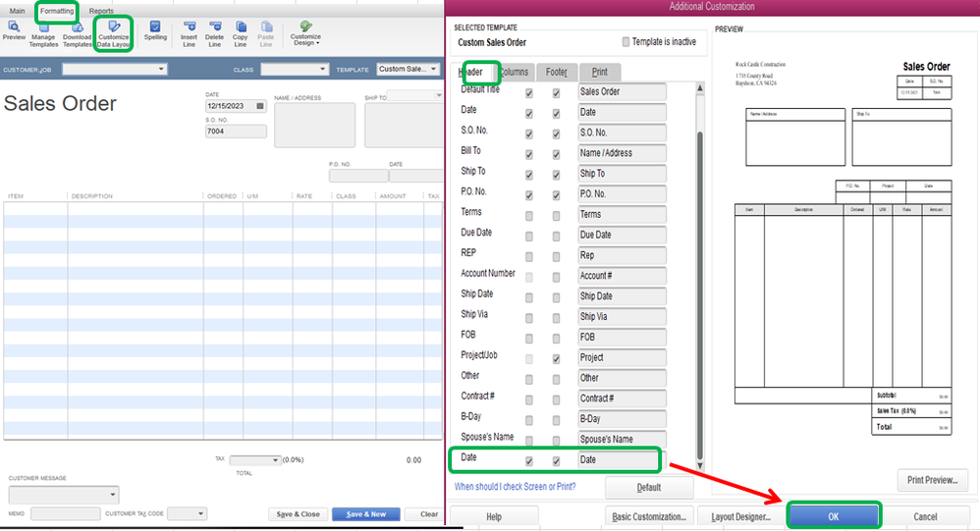Click the Sales Order preview thumbnail
980x531 pixels.
point(844,248)
